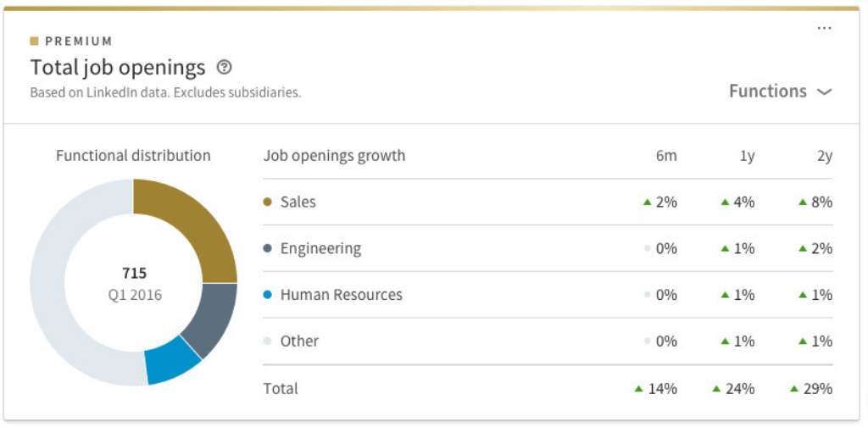Click the gold Premium badge square
Viewport: 868px width, 427px height.
click(x=34, y=41)
